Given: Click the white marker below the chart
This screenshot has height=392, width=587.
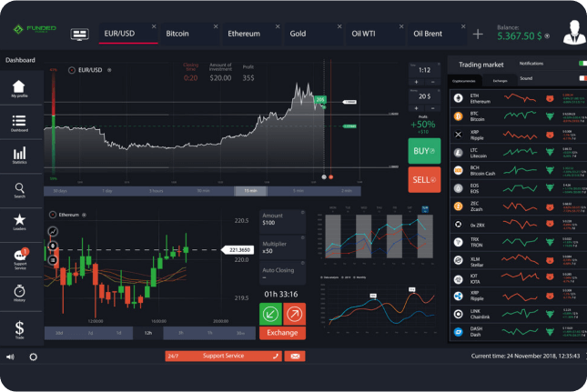Looking at the screenshot, I should coord(324,177).
